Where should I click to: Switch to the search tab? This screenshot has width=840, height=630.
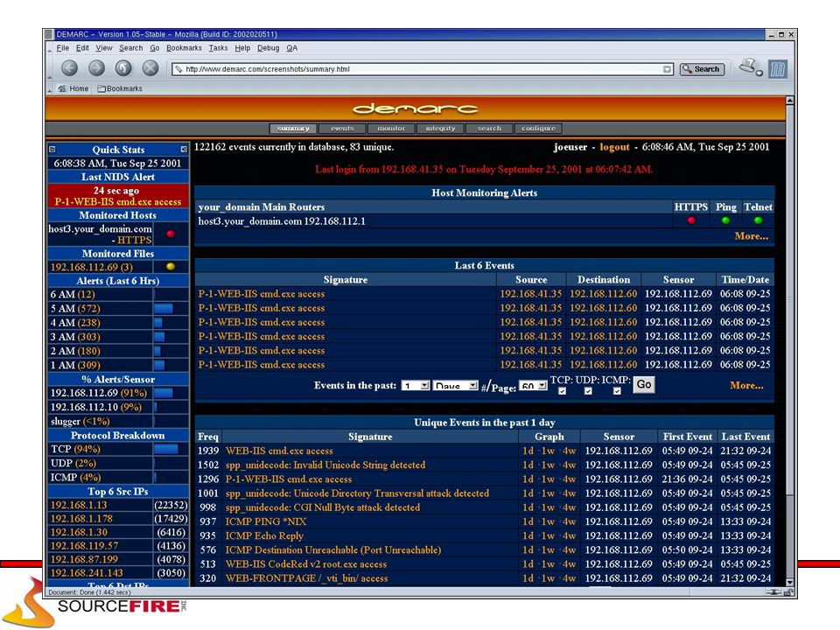click(x=489, y=129)
